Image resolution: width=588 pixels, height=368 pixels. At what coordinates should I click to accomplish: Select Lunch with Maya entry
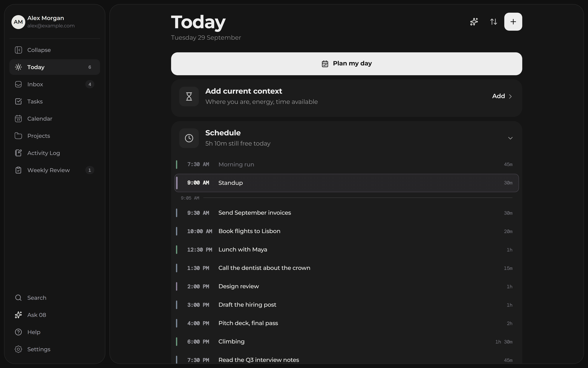pyautogui.click(x=347, y=250)
